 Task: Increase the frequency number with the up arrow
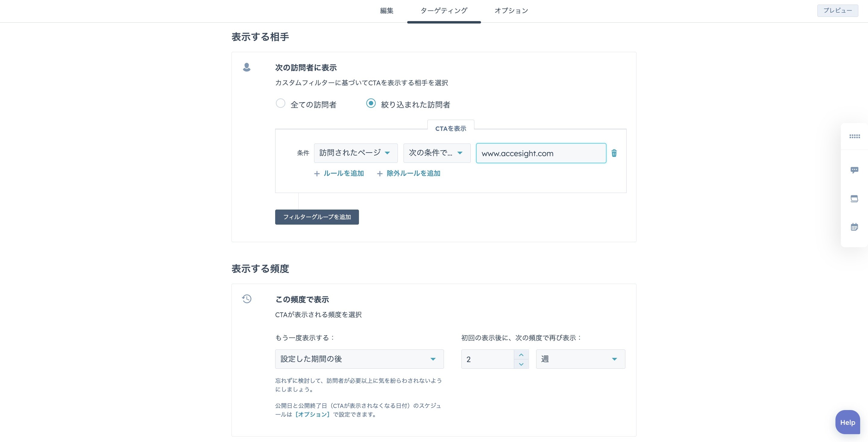click(x=521, y=355)
